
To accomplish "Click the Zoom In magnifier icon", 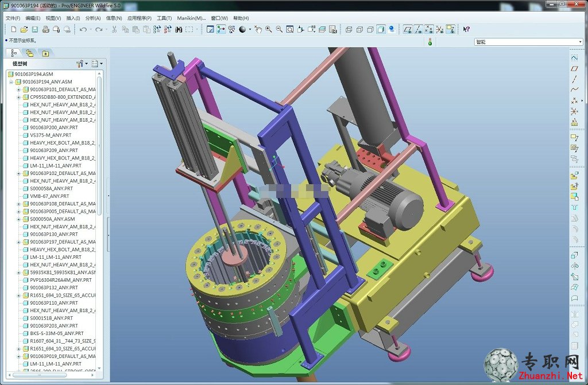I will coord(269,29).
